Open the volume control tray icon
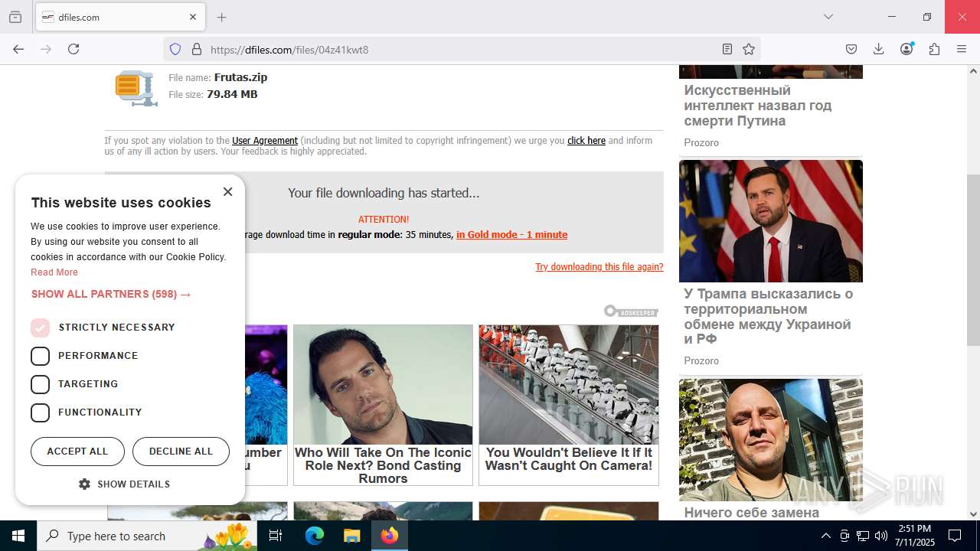The height and width of the screenshot is (551, 980). 881,536
